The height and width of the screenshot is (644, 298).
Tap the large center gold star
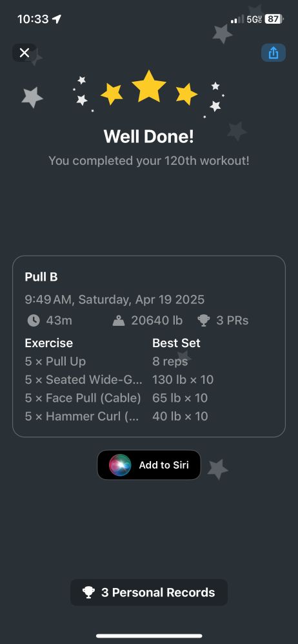click(x=148, y=86)
